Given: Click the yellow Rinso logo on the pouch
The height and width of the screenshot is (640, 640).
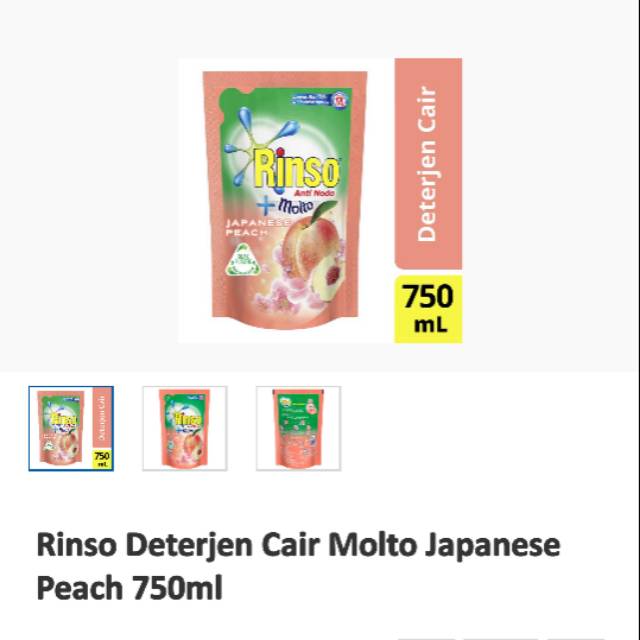Looking at the screenshot, I should [297, 169].
